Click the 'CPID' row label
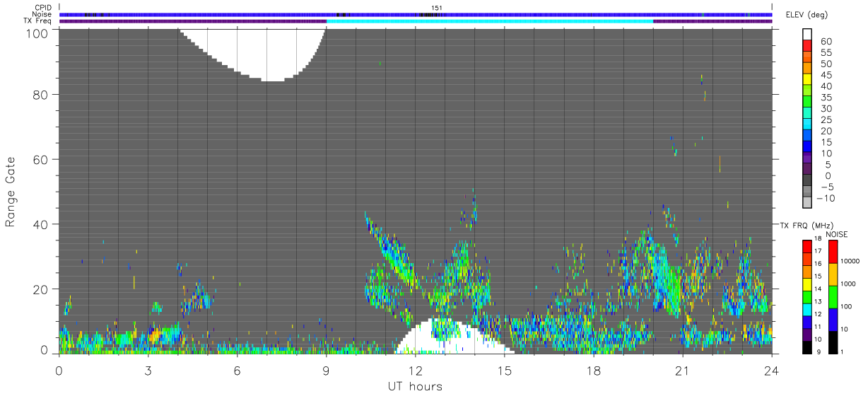868x401 pixels. click(x=42, y=8)
